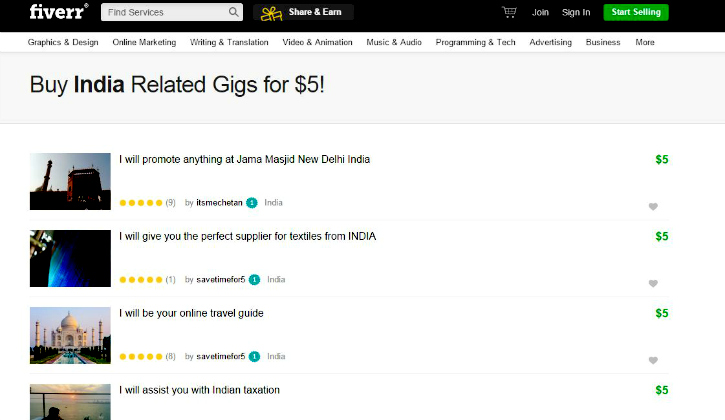The width and height of the screenshot is (725, 420).
Task: Favorite the online travel guide heart
Action: point(653,360)
